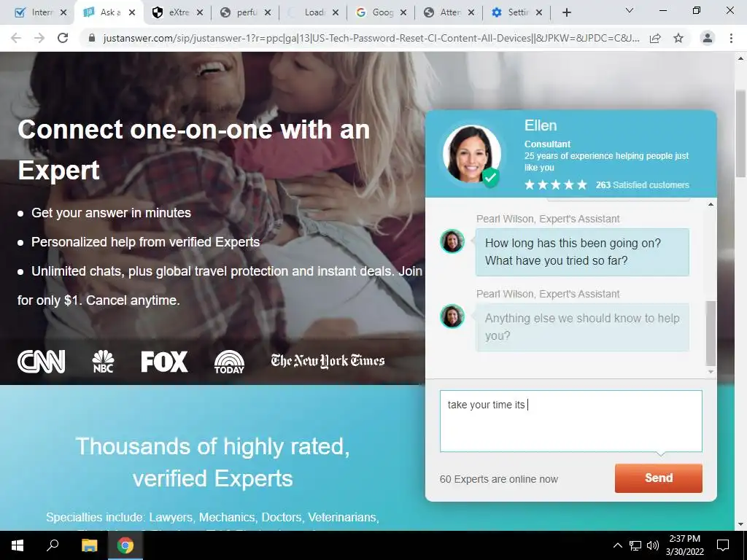This screenshot has height=560, width=747.
Task: Click Ellen's profile photo
Action: [x=471, y=155]
